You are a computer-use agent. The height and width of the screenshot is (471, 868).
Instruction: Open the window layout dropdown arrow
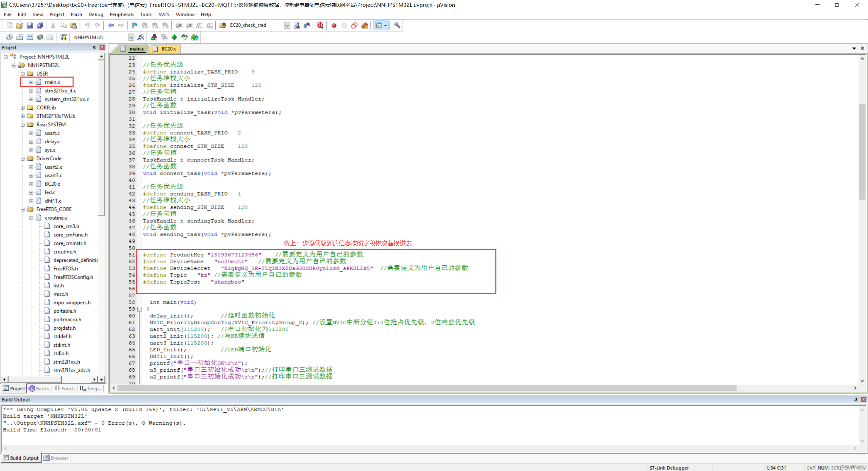[385, 25]
